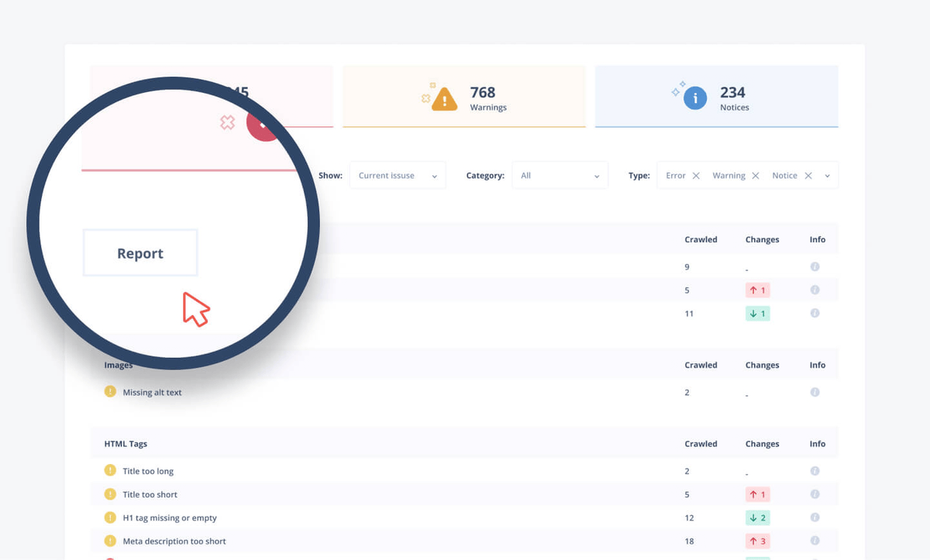Open the Type filter dropdown arrow

point(827,176)
